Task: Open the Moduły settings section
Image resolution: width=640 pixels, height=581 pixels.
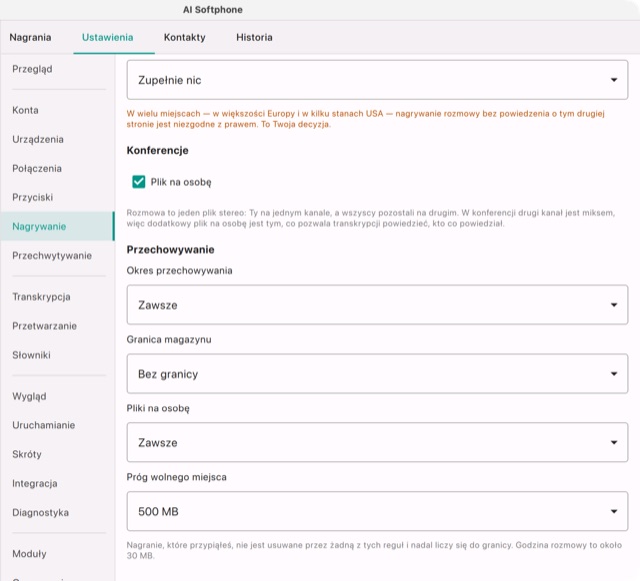Action: [57, 554]
